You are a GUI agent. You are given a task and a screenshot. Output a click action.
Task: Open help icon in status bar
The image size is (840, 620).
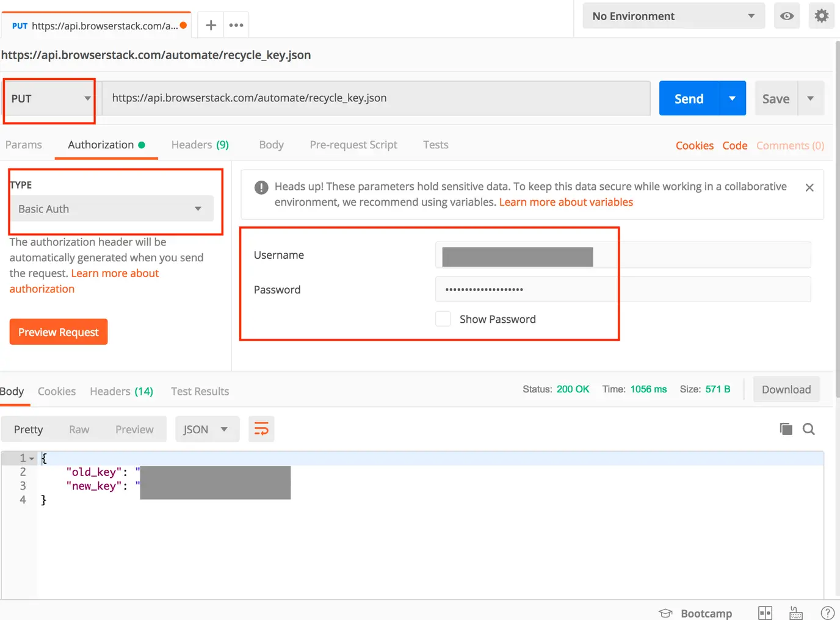tap(827, 613)
